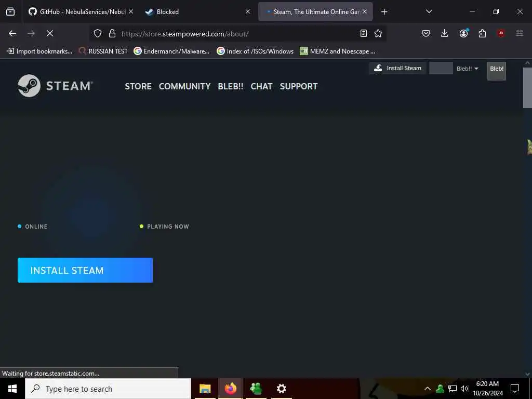Focus the URL address bar

(237, 34)
